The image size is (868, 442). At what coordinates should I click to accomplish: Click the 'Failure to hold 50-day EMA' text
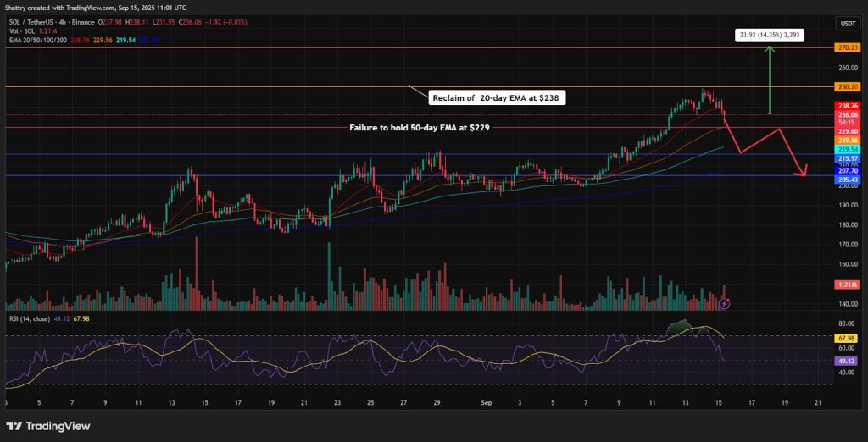[x=419, y=127]
